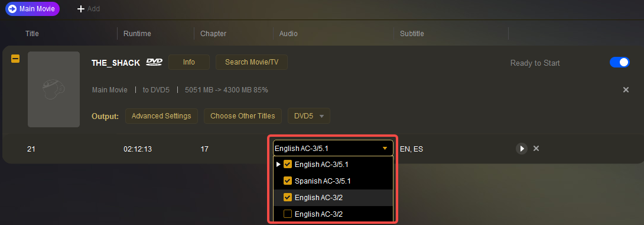Click the movie poster thumbnail placeholder
Viewport: 644px width, 225px height.
[x=54, y=89]
